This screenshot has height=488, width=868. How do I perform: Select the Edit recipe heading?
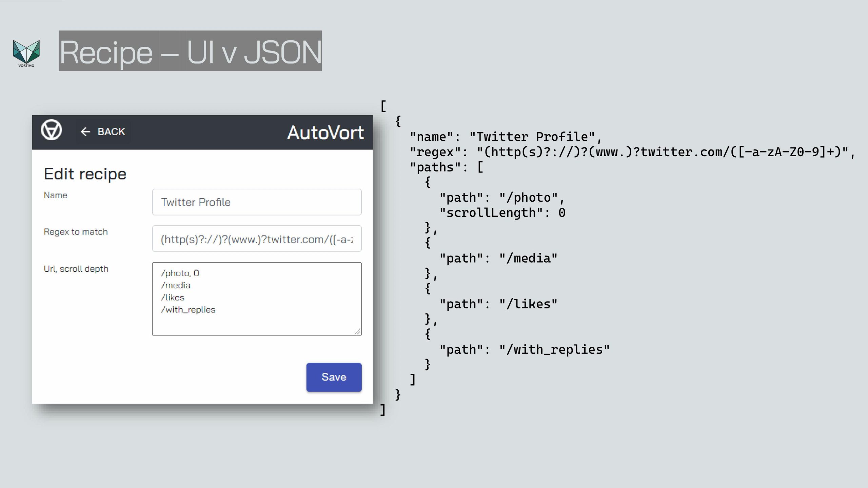[x=85, y=174]
